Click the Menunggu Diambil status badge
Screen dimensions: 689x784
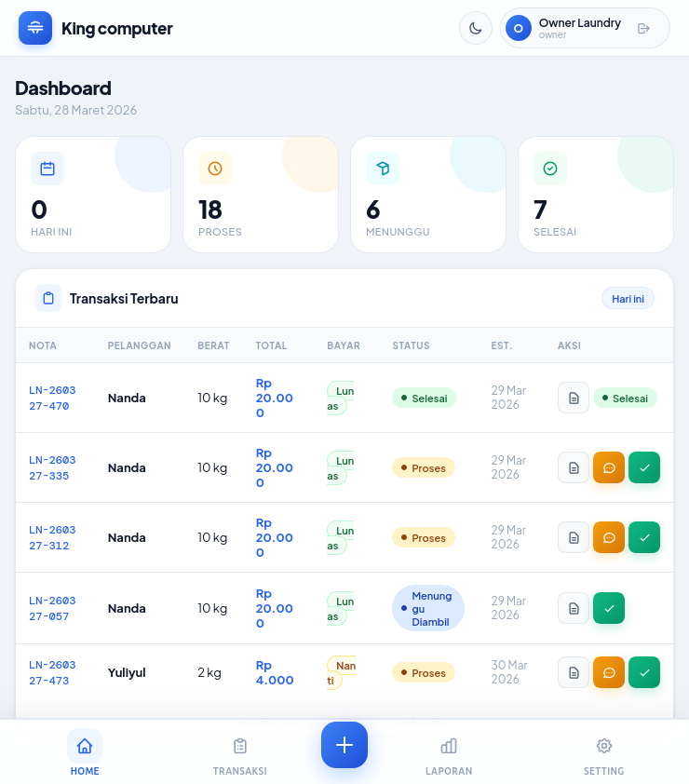428,609
